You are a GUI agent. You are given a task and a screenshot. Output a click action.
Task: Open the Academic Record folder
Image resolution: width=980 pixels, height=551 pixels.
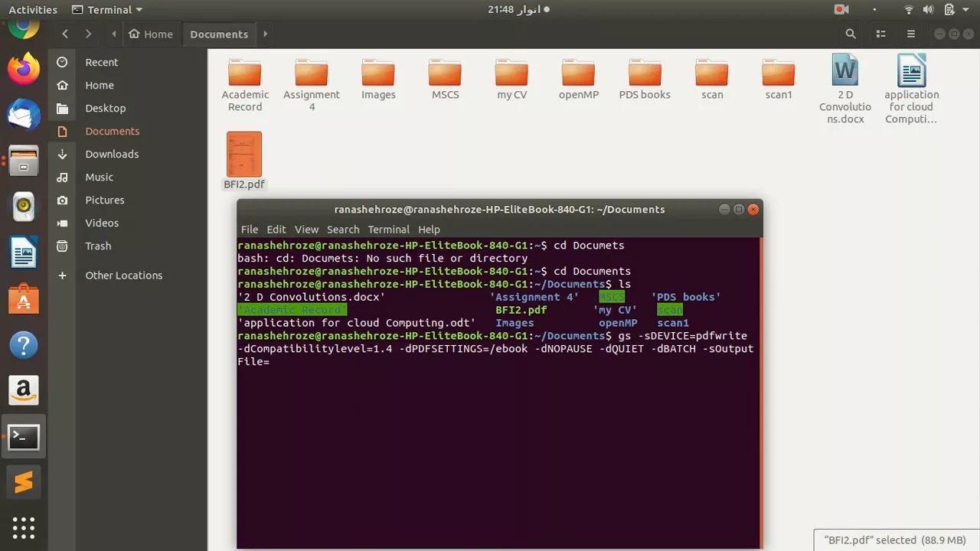click(245, 85)
